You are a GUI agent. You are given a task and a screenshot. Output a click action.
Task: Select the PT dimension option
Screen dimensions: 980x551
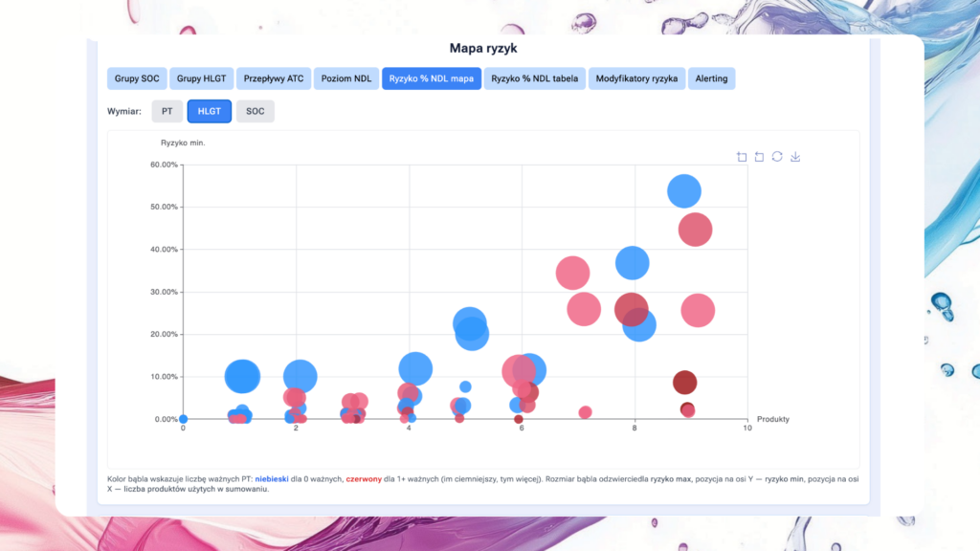coord(167,112)
